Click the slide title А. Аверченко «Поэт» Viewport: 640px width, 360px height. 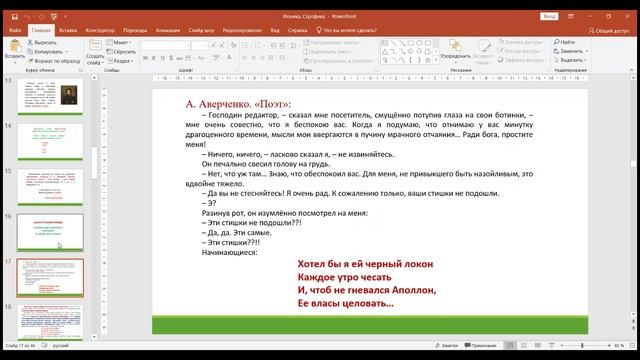pos(238,104)
